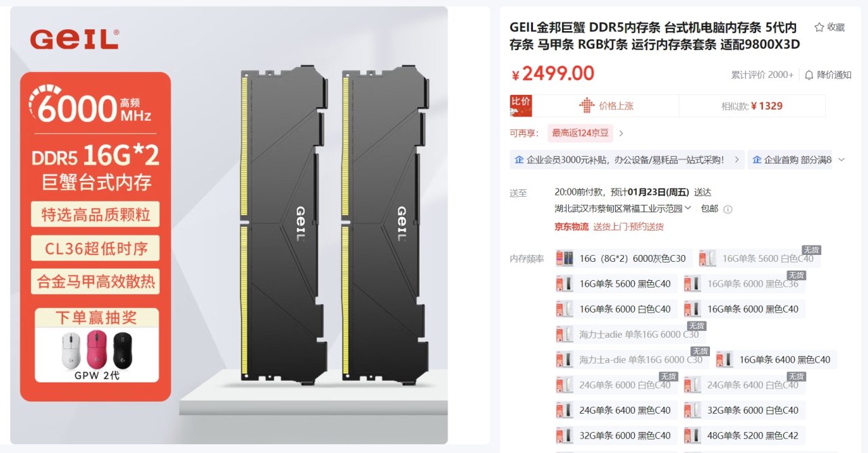Expand the promotions row chevron
Screen dimensions: 868x453
tap(842, 160)
